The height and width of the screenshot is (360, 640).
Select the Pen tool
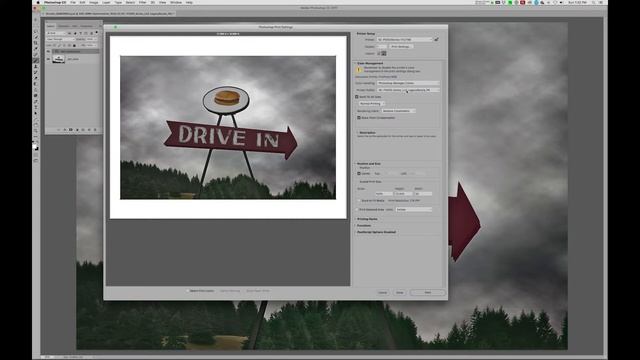pyautogui.click(x=36, y=101)
